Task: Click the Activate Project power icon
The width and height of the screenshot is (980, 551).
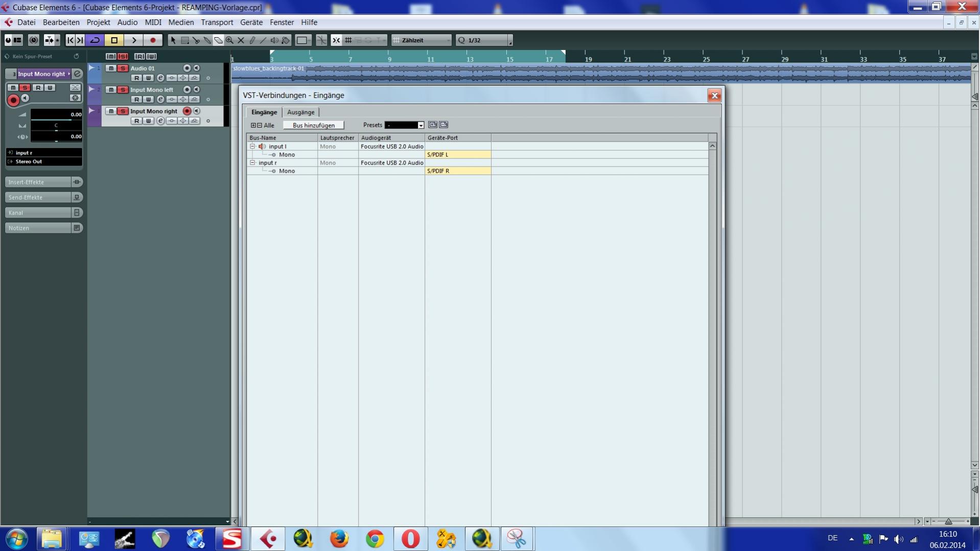Action: (8, 40)
